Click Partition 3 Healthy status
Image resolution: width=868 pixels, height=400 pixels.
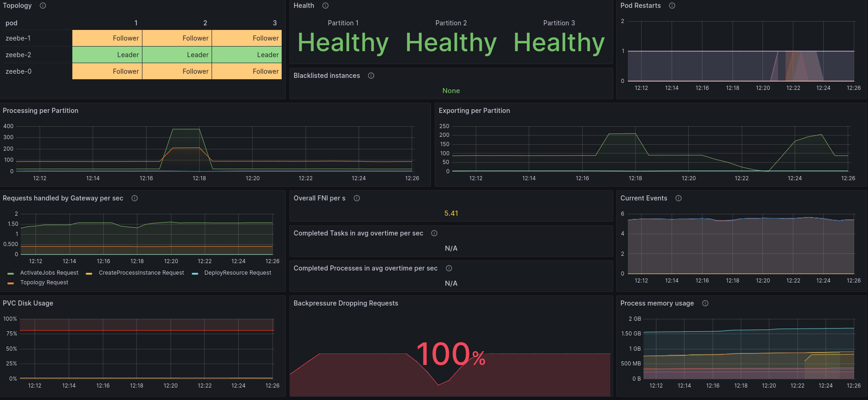click(559, 43)
